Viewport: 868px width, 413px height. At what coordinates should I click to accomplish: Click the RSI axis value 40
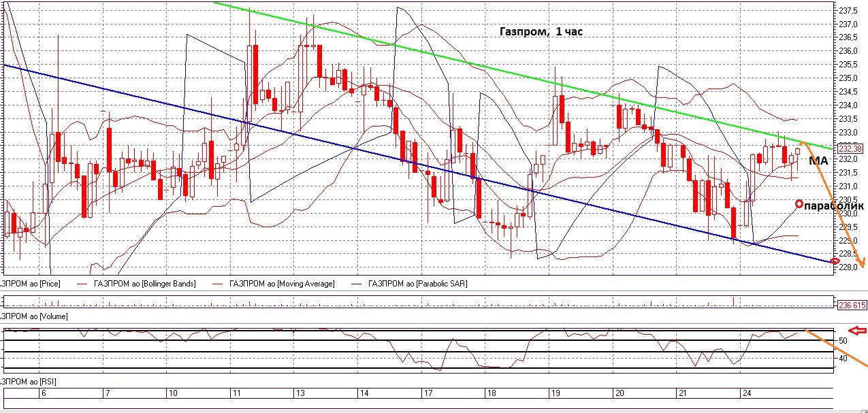click(x=843, y=359)
